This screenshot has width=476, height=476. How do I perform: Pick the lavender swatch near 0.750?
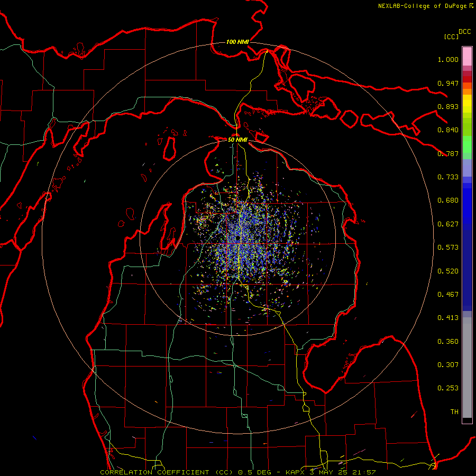point(467,168)
